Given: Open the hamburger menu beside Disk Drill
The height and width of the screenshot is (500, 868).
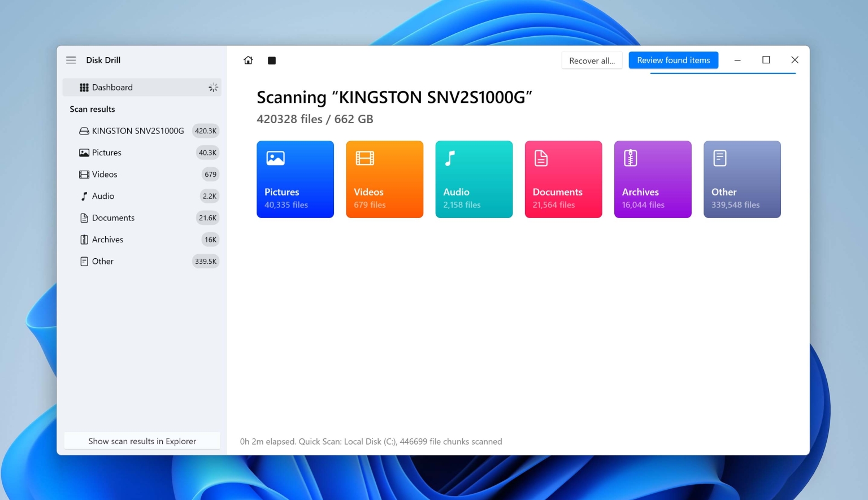Looking at the screenshot, I should tap(71, 60).
